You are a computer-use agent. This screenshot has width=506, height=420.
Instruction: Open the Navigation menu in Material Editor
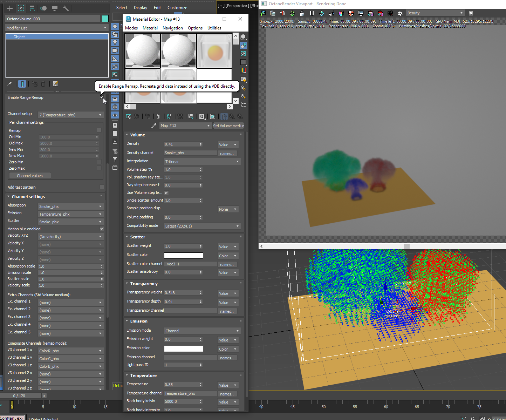click(x=172, y=28)
